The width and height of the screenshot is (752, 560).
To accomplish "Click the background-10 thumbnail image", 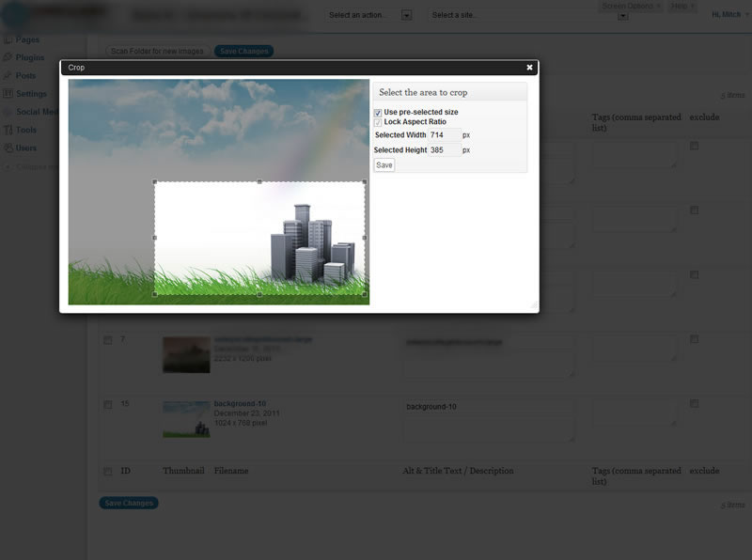I will [186, 419].
